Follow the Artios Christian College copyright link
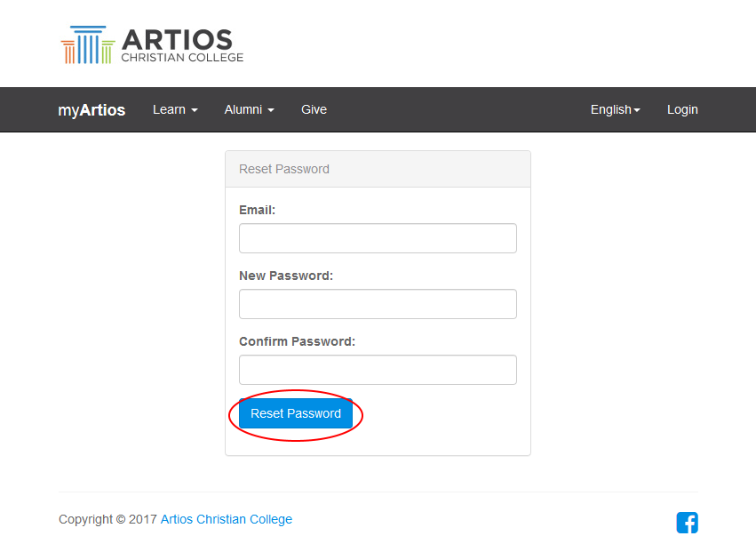Screen dimensions: 756x536 (226, 519)
